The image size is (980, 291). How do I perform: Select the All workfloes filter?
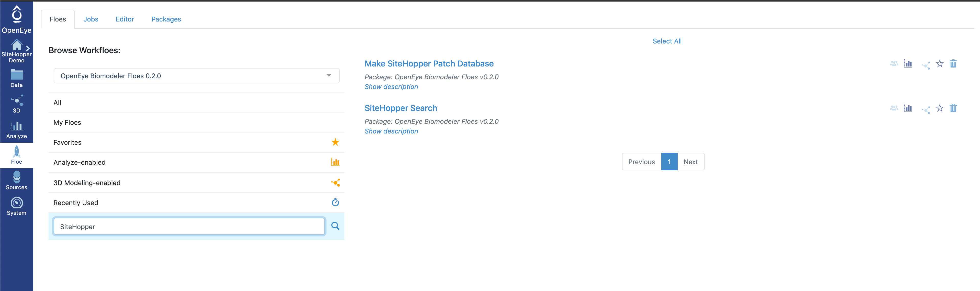pyautogui.click(x=196, y=102)
